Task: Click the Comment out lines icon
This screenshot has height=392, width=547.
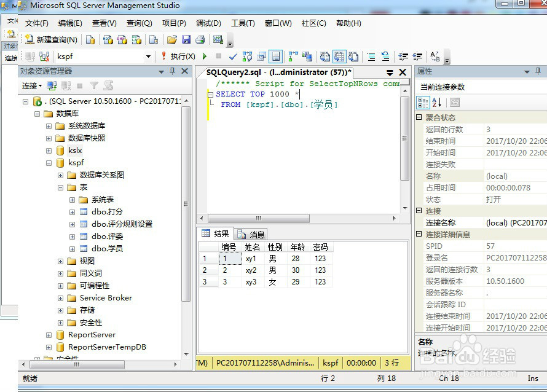Action: click(371, 57)
